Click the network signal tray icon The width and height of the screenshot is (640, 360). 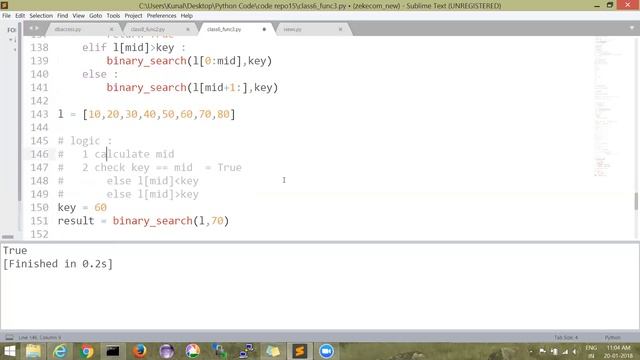(565, 351)
